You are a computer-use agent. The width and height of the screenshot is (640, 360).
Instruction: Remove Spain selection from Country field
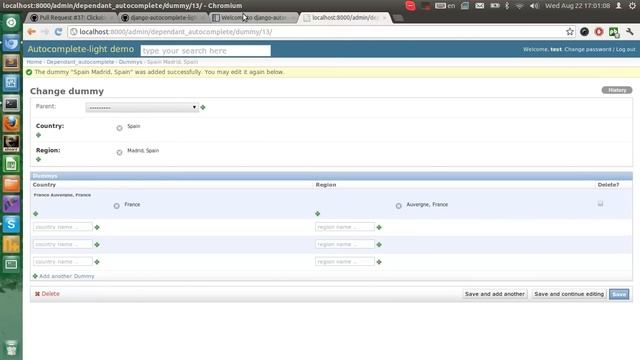[119, 128]
